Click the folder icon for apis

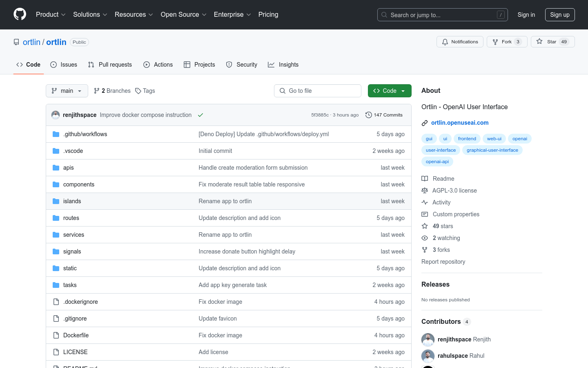click(56, 168)
